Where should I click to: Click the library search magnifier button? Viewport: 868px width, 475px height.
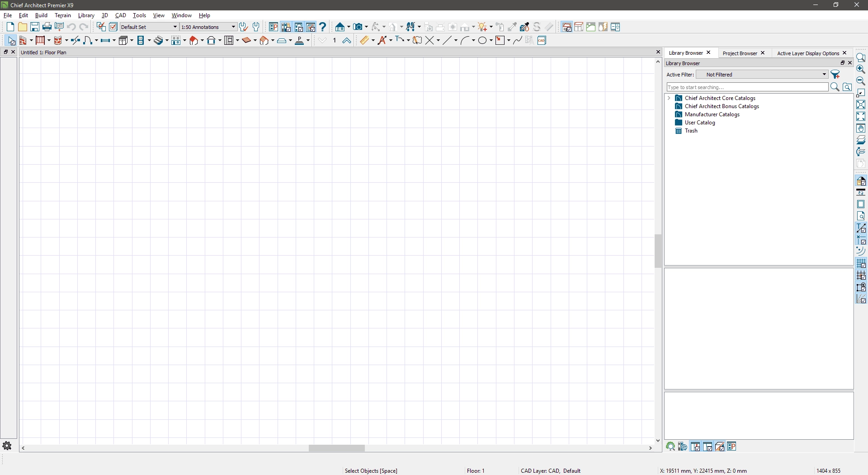pyautogui.click(x=835, y=87)
